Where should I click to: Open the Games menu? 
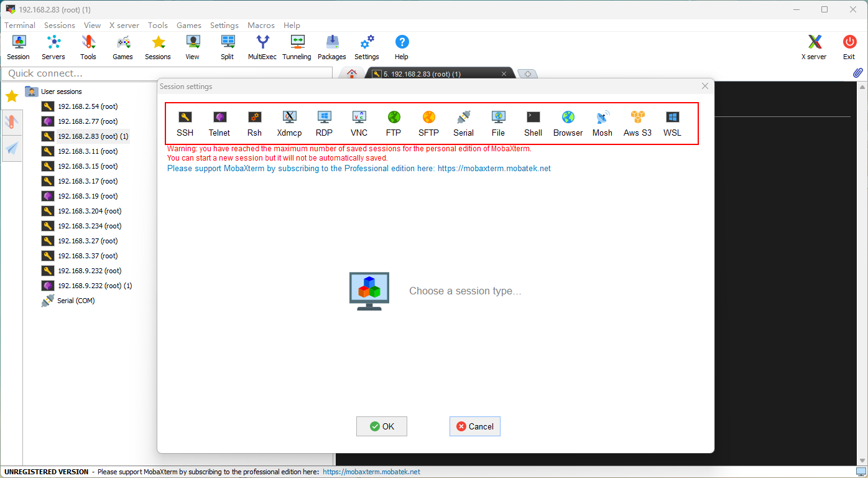click(189, 26)
